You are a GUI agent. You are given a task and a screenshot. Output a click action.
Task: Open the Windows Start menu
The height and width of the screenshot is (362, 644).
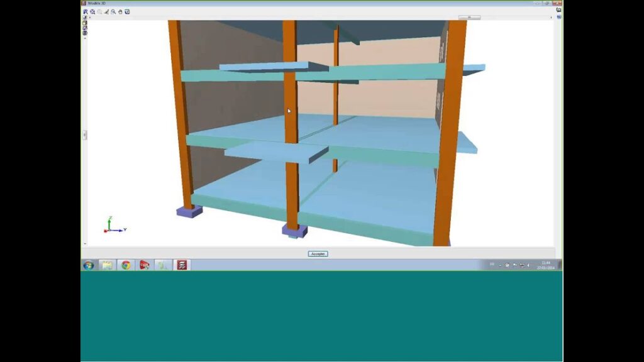point(89,265)
